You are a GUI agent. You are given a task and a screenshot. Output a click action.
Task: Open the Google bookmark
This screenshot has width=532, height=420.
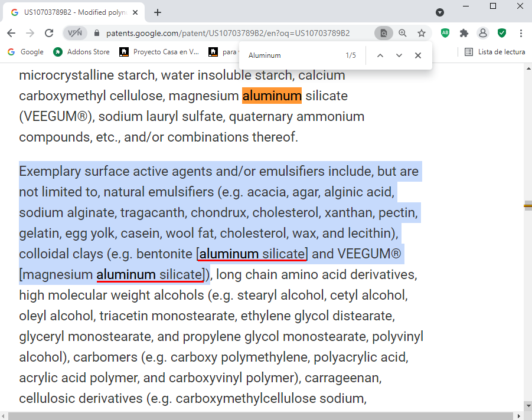click(25, 52)
